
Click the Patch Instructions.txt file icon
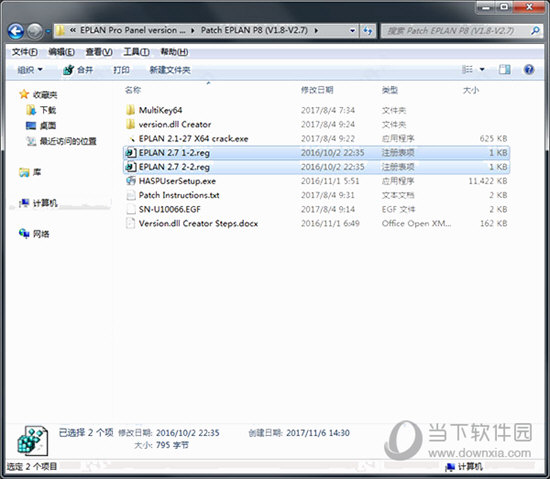coord(131,195)
